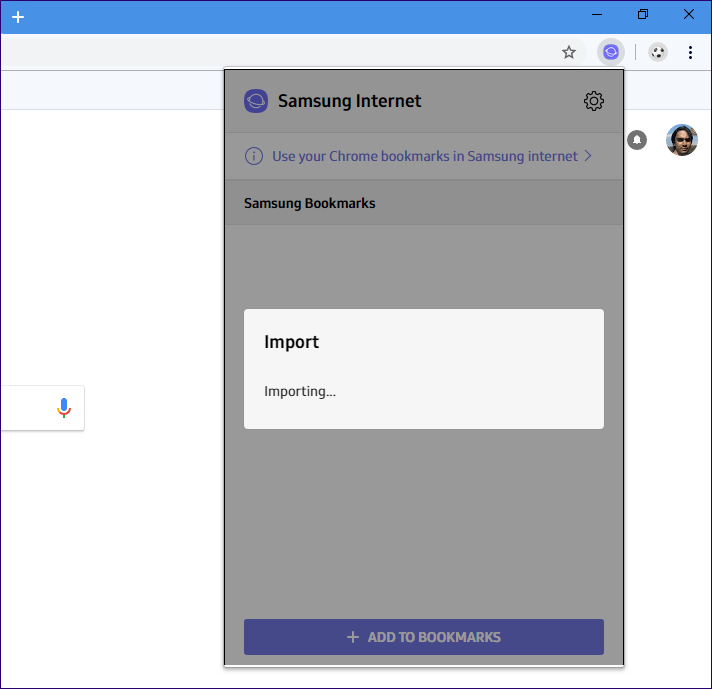Open Google notifications bell

click(637, 140)
